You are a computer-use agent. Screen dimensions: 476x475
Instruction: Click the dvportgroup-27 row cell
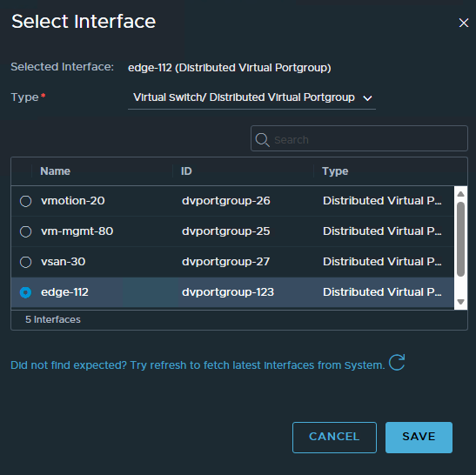[225, 262]
